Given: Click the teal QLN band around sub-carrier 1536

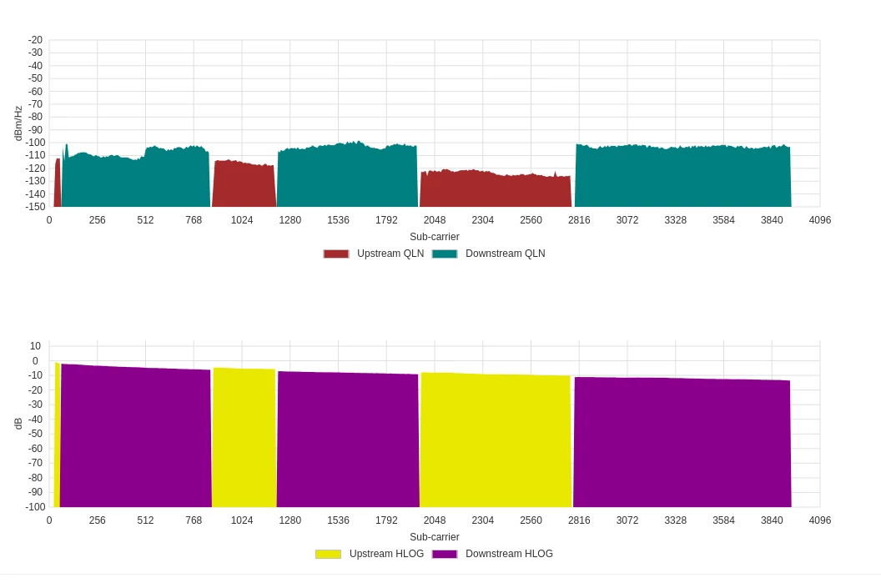Looking at the screenshot, I should (348, 175).
